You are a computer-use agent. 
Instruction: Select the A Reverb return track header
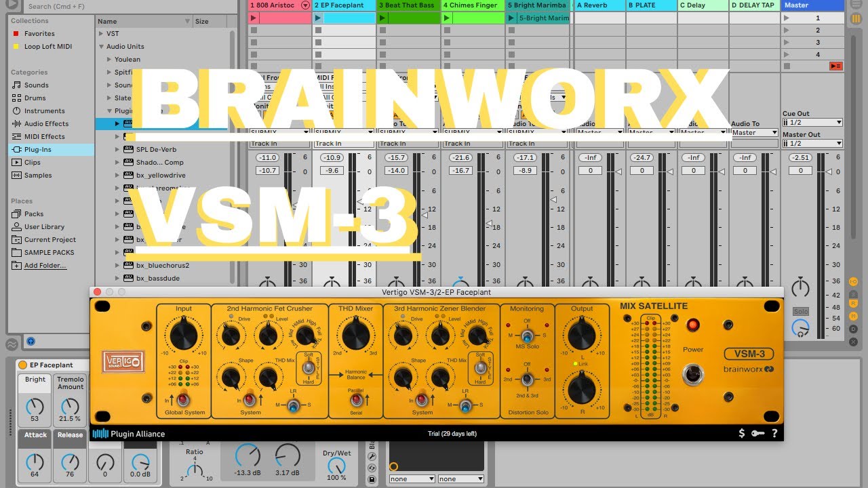[599, 5]
